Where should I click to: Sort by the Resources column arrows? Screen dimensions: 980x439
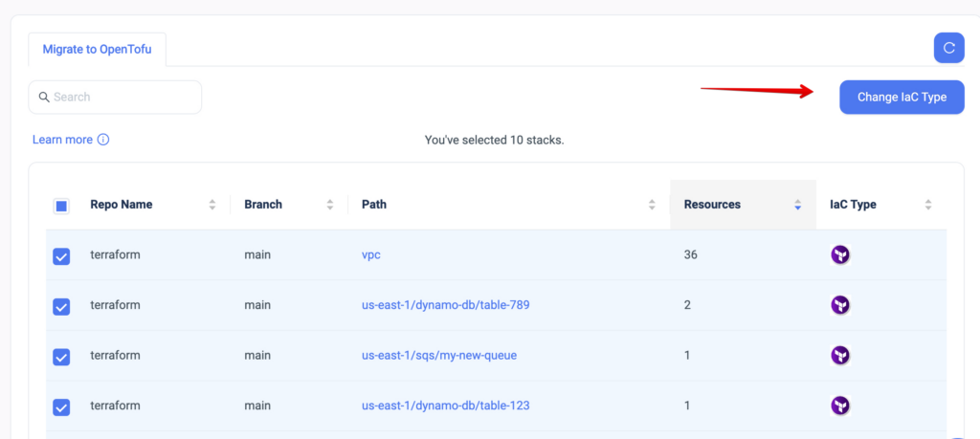797,205
